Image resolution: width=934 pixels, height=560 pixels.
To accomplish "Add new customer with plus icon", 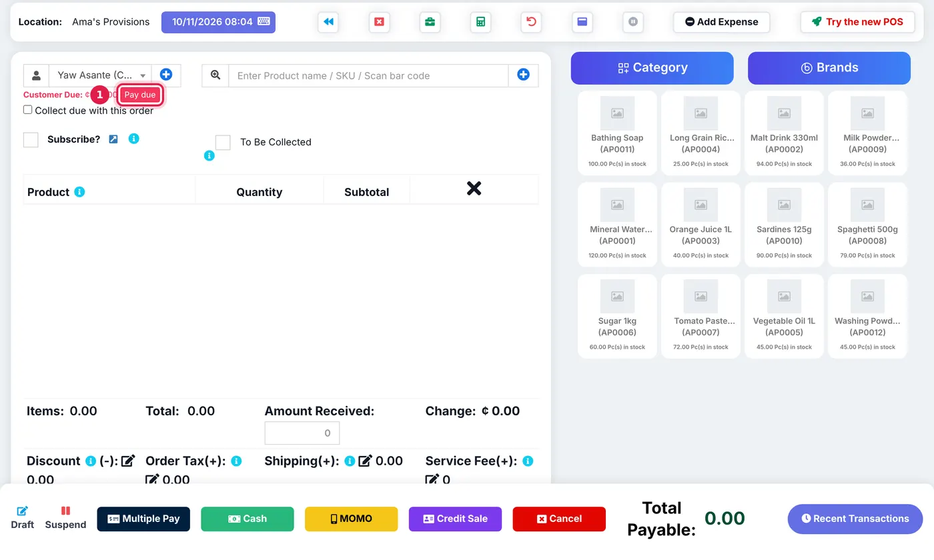I will [166, 75].
